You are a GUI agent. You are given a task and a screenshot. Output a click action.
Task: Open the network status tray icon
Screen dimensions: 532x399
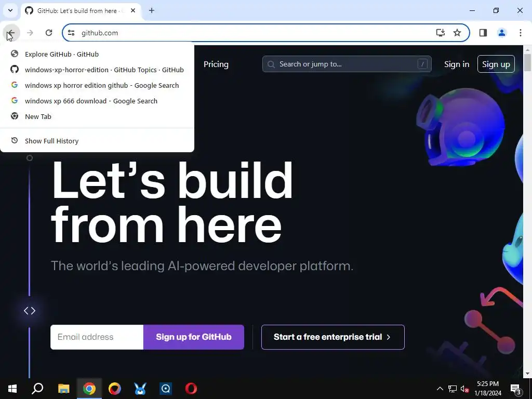tap(453, 389)
